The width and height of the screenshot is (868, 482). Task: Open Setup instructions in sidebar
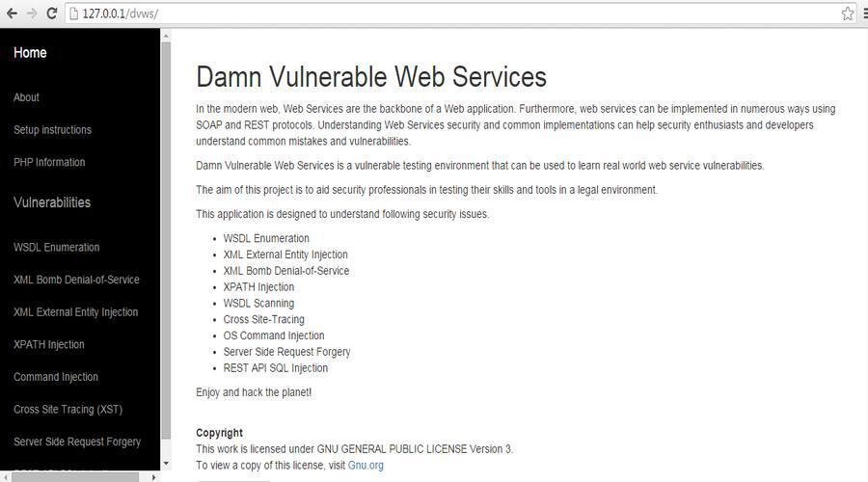pyautogui.click(x=53, y=130)
